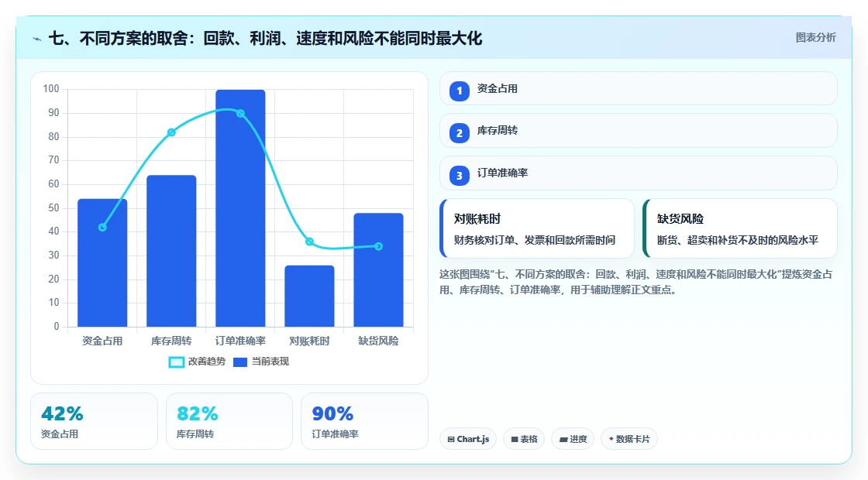This screenshot has height=480, width=868.
Task: Click the 进度 tag
Action: 573,439
